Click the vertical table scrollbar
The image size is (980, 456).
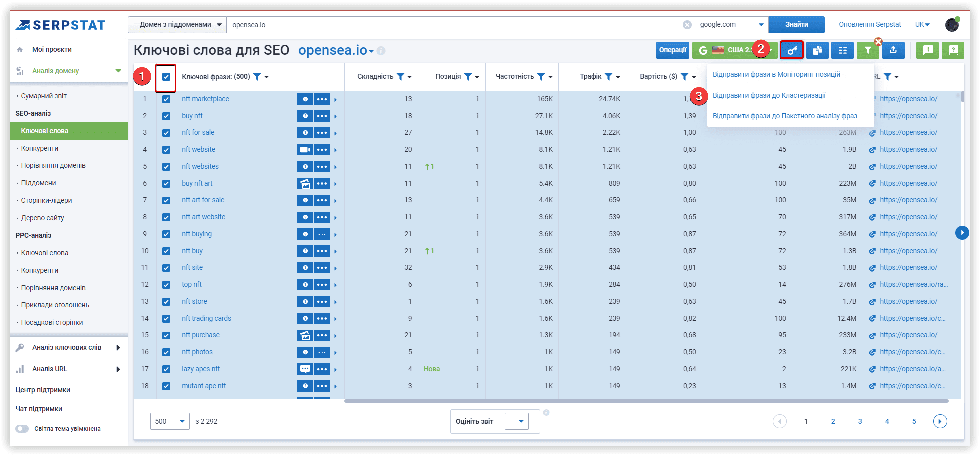[962, 97]
